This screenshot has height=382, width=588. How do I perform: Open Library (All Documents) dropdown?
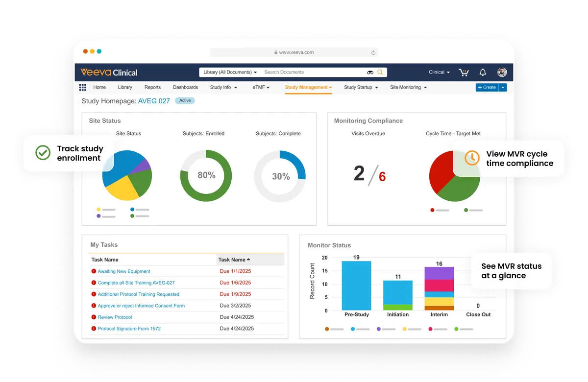coord(230,72)
